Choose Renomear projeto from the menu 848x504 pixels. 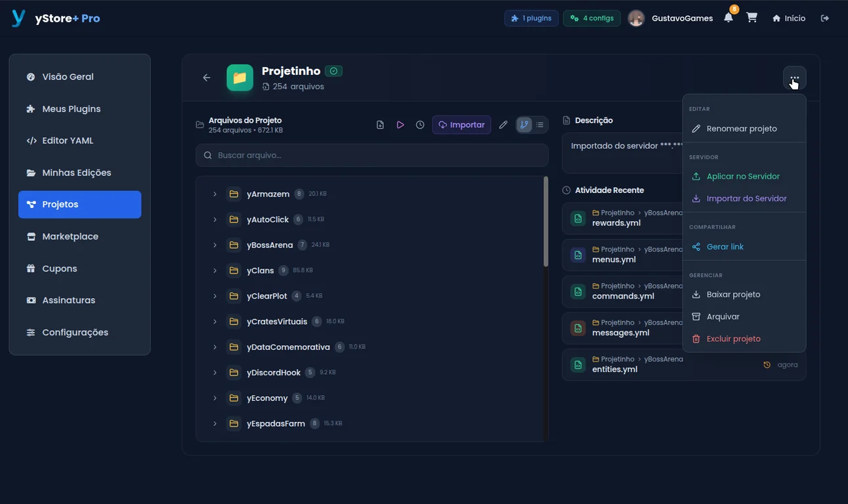point(744,129)
